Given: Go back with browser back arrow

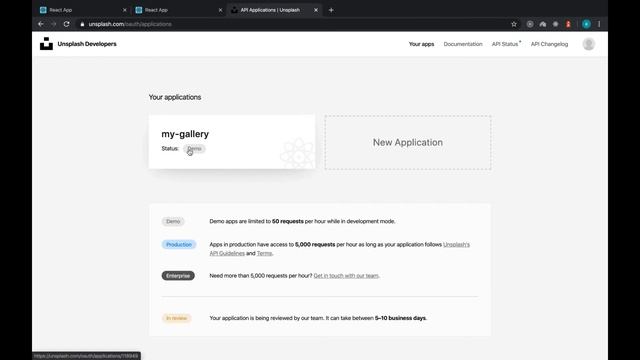Looking at the screenshot, I should pyautogui.click(x=41, y=24).
